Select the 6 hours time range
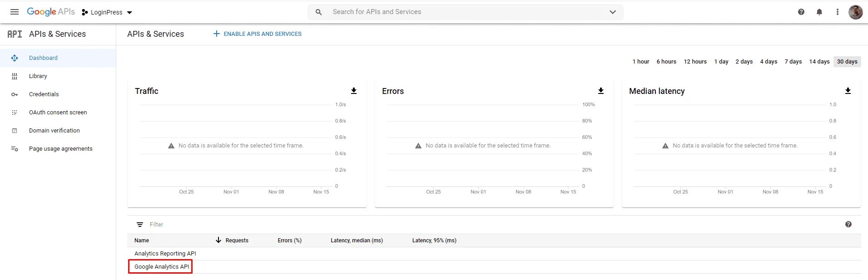The image size is (868, 280). click(666, 61)
